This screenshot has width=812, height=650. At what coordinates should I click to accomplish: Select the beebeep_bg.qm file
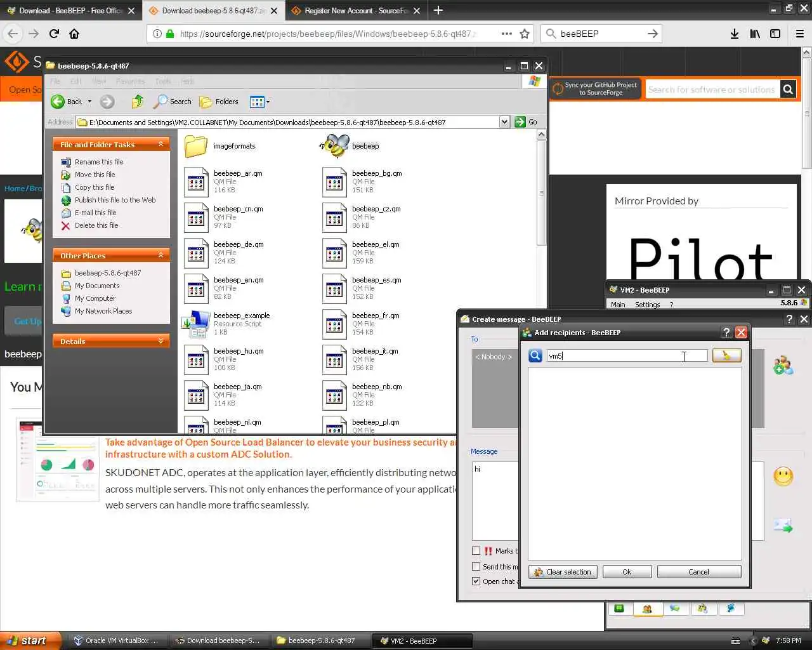tap(362, 182)
